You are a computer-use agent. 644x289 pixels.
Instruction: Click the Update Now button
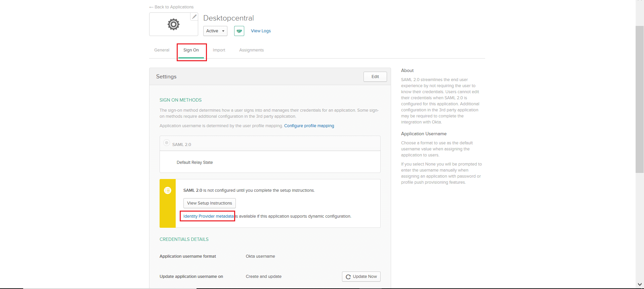(361, 277)
